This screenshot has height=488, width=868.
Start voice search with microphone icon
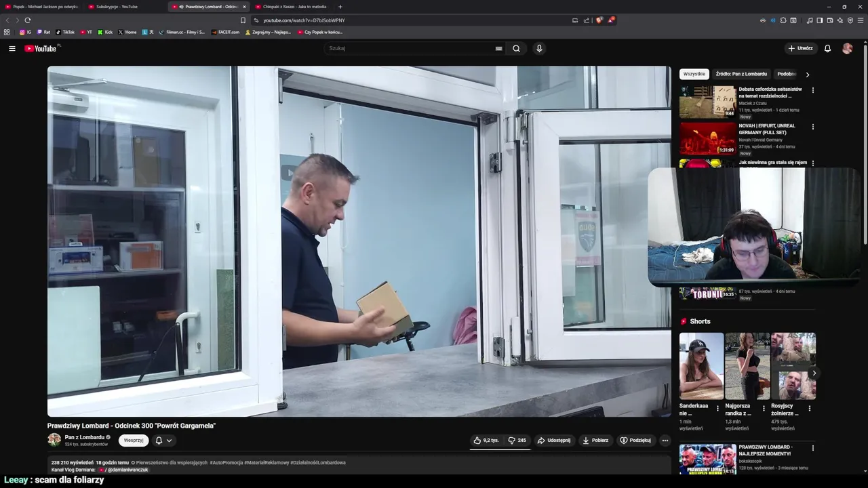point(539,48)
